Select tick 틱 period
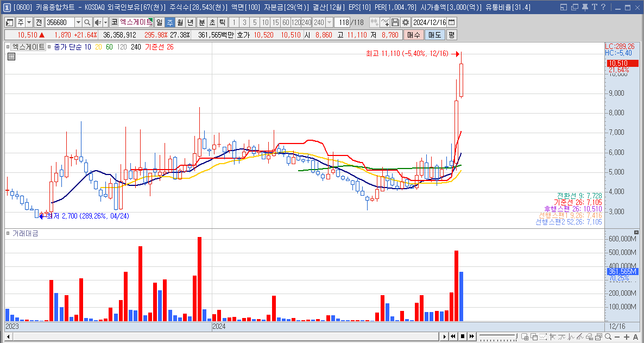Image resolution: width=644 pixels, height=343 pixels. (x=222, y=22)
